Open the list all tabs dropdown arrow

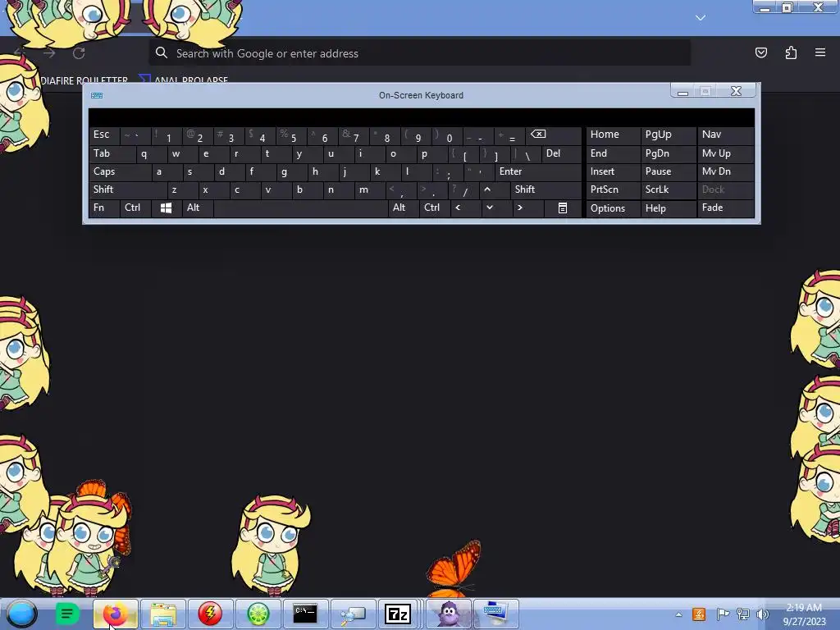point(701,18)
